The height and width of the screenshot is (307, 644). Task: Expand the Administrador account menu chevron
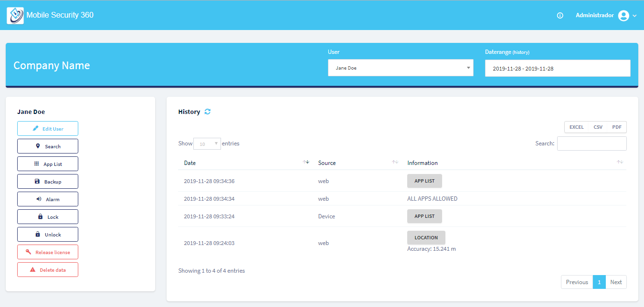(x=634, y=16)
